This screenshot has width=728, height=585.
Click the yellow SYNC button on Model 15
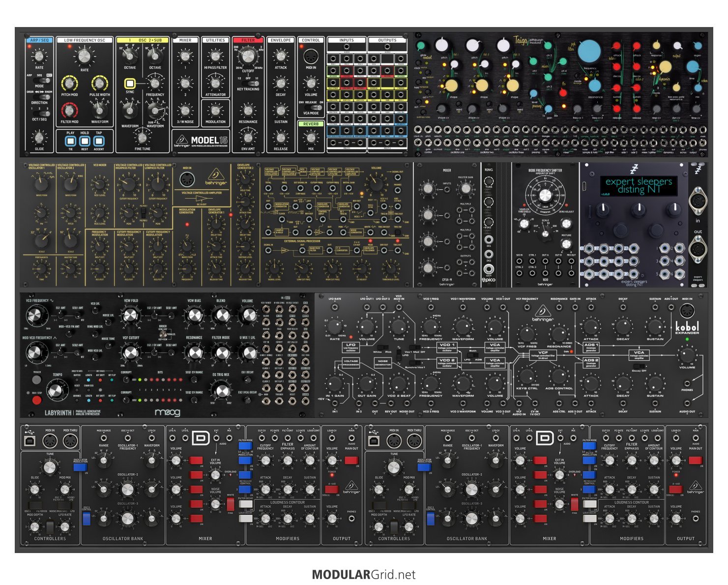click(130, 83)
